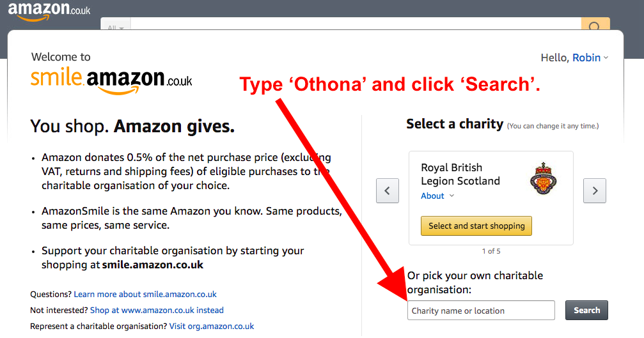This screenshot has height=338, width=644.
Task: Expand the Hello, Robin account menu
Action: click(574, 58)
